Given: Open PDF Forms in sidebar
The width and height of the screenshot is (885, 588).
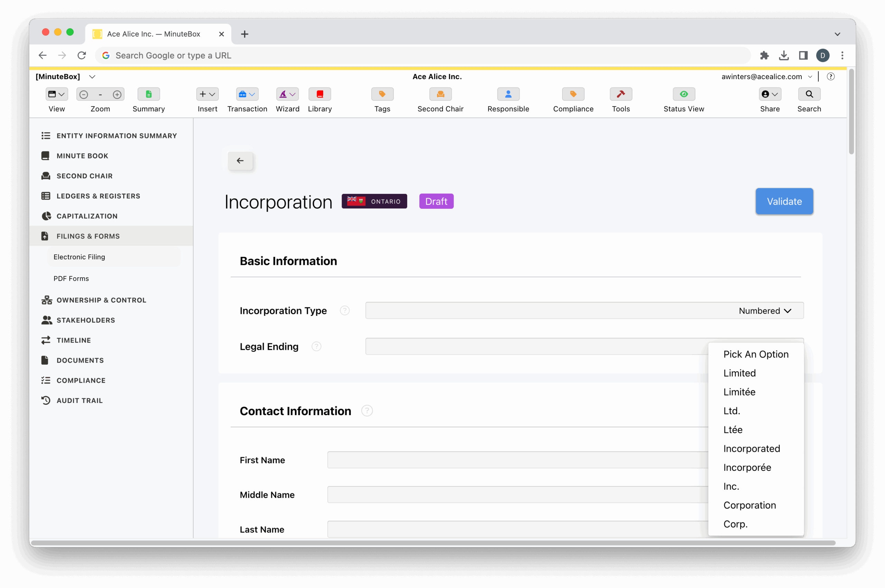Looking at the screenshot, I should [71, 278].
